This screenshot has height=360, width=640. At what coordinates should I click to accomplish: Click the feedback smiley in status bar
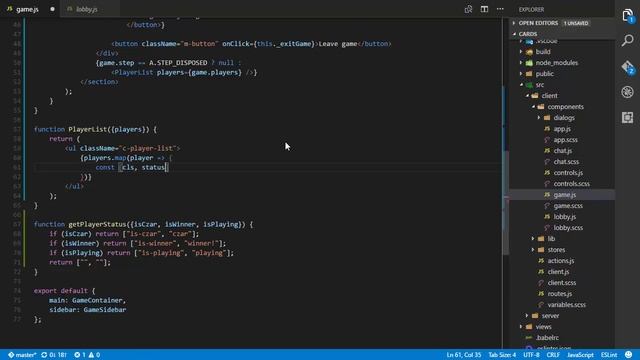coord(629,355)
